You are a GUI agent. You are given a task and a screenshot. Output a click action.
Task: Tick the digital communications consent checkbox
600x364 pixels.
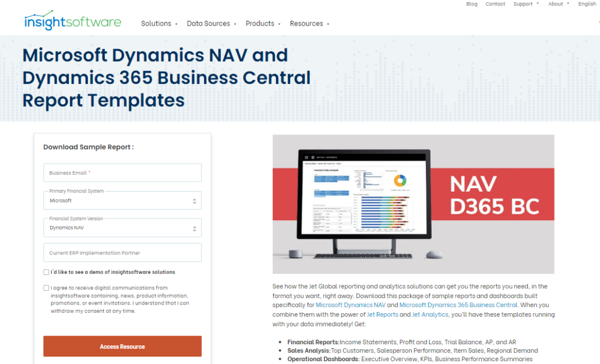pos(46,288)
